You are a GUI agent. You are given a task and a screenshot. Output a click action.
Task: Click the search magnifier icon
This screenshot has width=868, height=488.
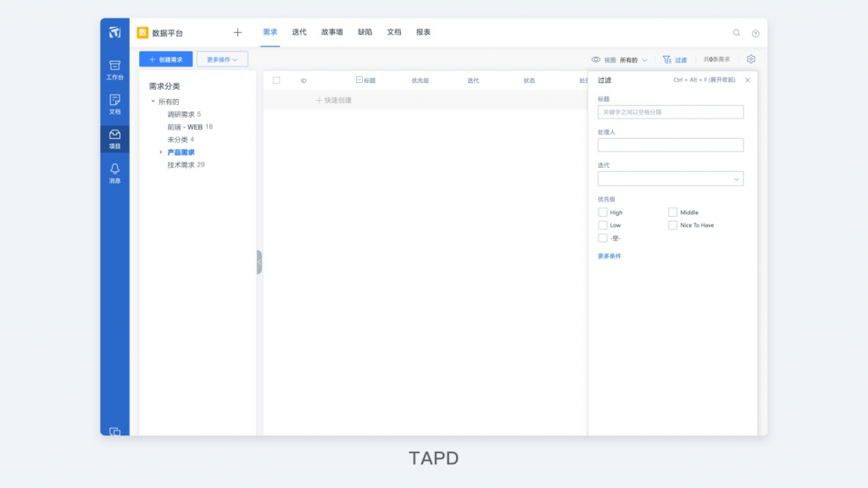pos(737,33)
